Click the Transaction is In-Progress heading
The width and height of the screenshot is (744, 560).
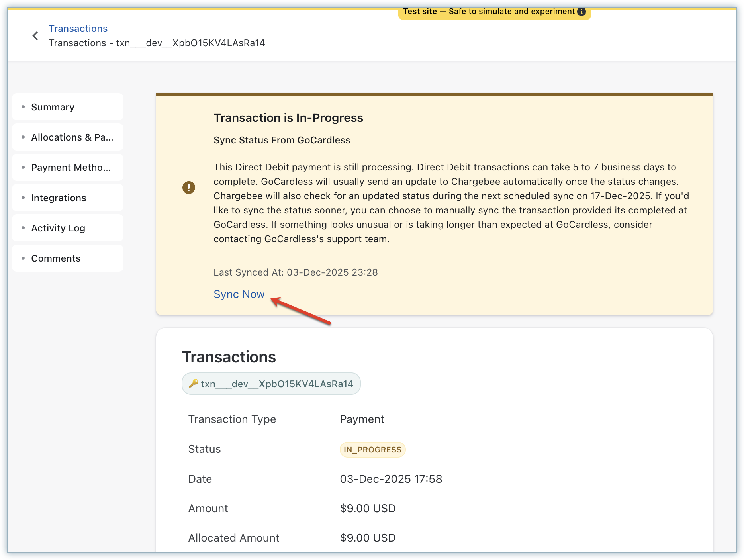288,118
